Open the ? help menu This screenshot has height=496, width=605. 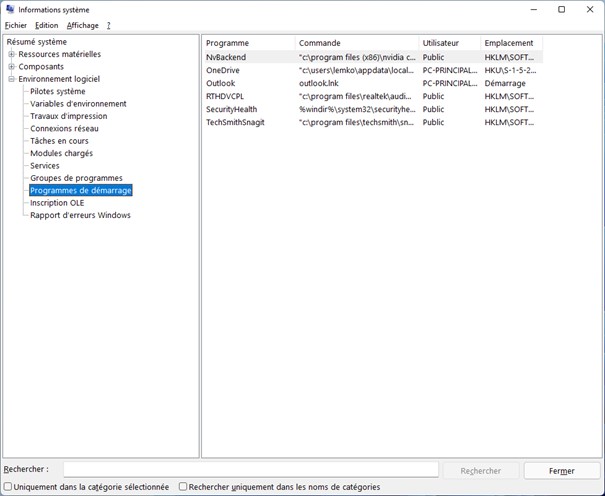pyautogui.click(x=108, y=25)
